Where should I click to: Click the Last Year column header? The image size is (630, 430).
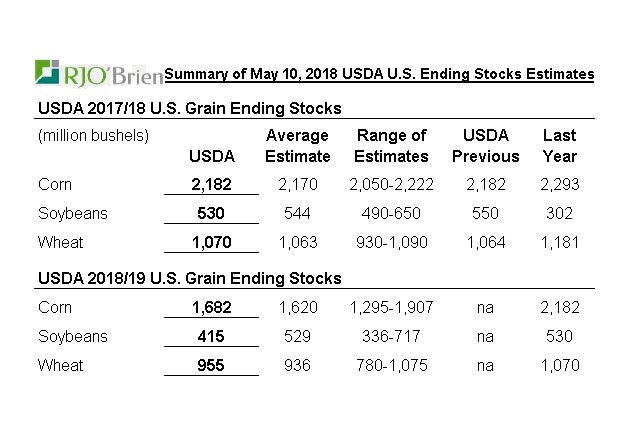(x=559, y=146)
